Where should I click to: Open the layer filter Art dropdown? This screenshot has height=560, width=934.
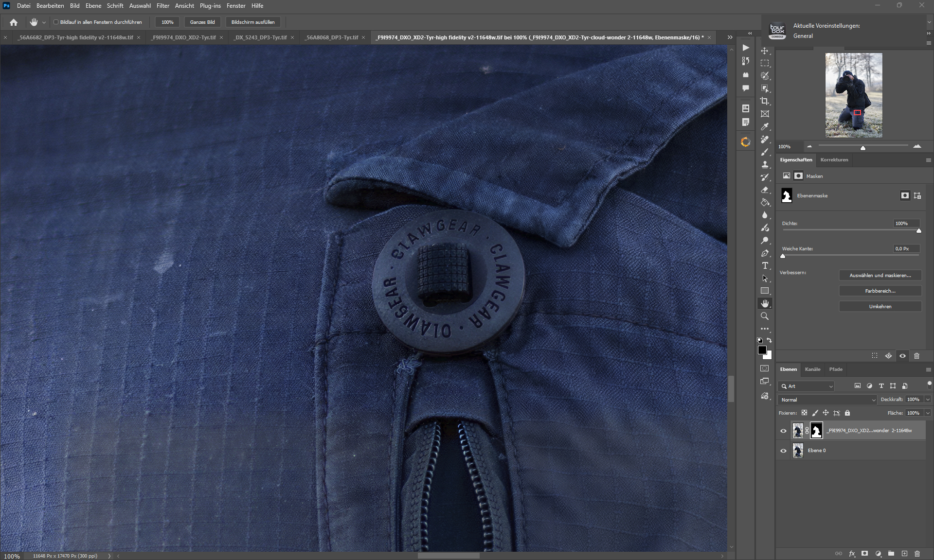coord(808,386)
